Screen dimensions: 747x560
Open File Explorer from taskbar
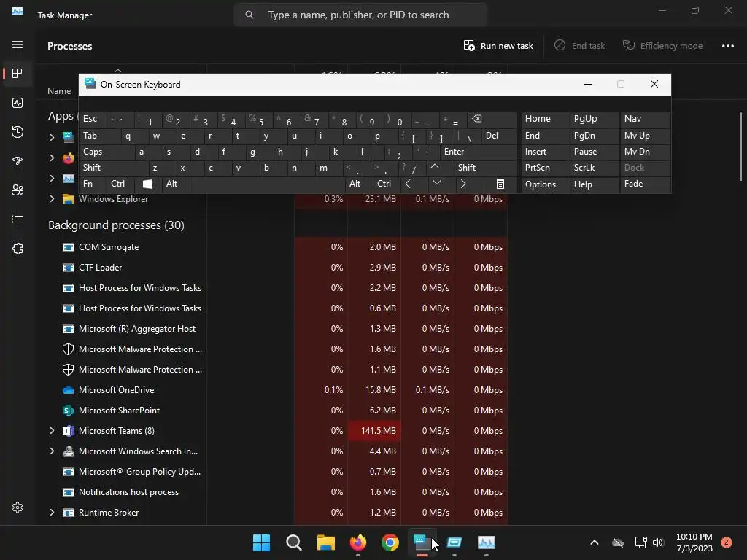coord(326,542)
